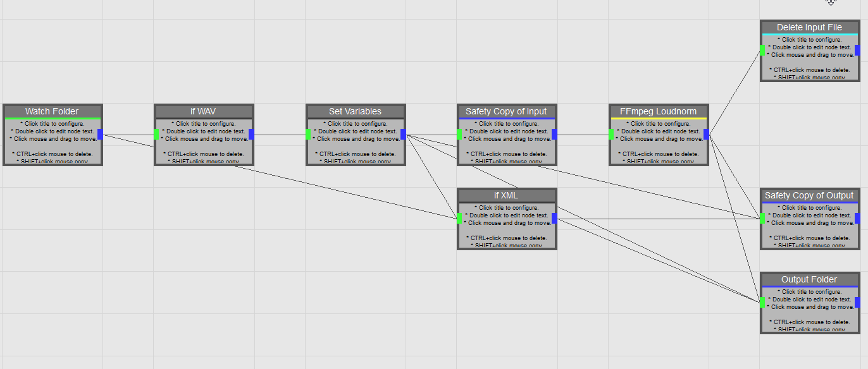
Task: Click FFmpeg Loudnorm blue output connector
Action: (706, 134)
